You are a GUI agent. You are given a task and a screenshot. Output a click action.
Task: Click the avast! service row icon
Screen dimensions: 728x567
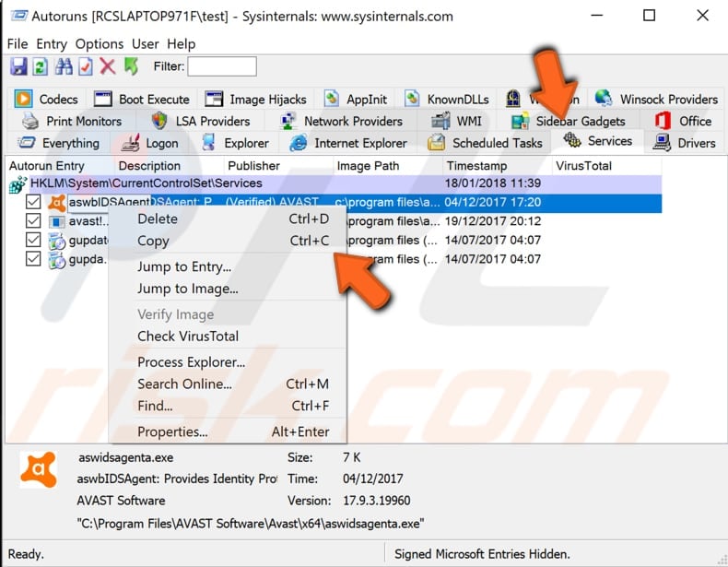(x=56, y=221)
